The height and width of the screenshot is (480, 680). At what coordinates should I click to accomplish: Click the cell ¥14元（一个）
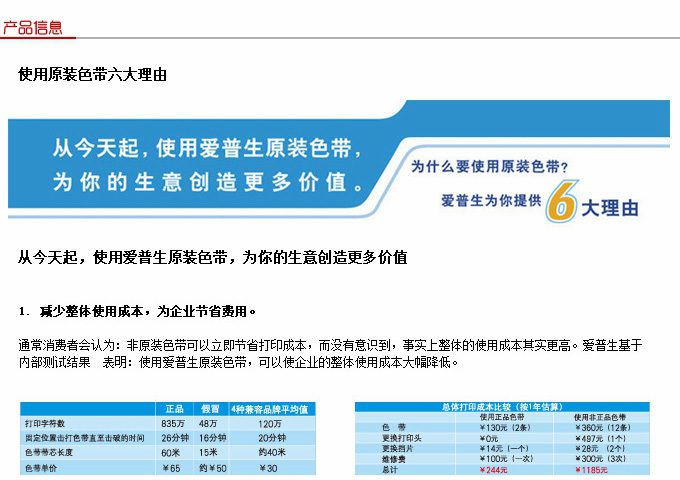[504, 448]
